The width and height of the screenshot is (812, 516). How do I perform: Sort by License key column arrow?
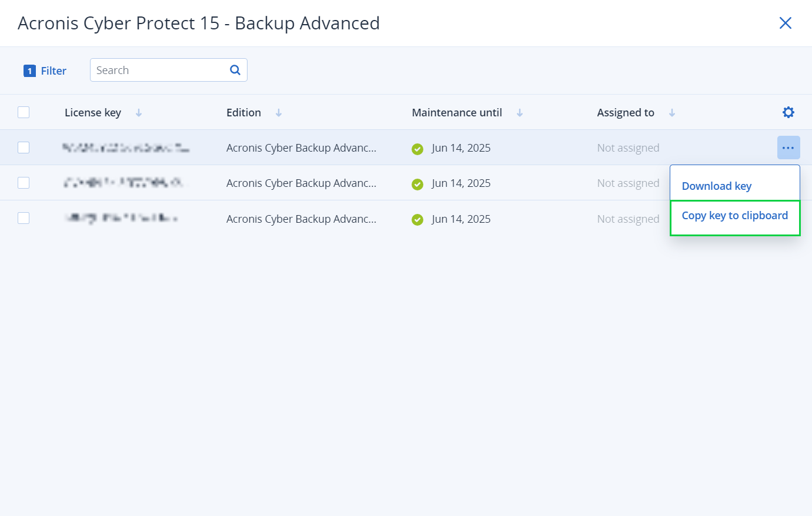coord(139,112)
